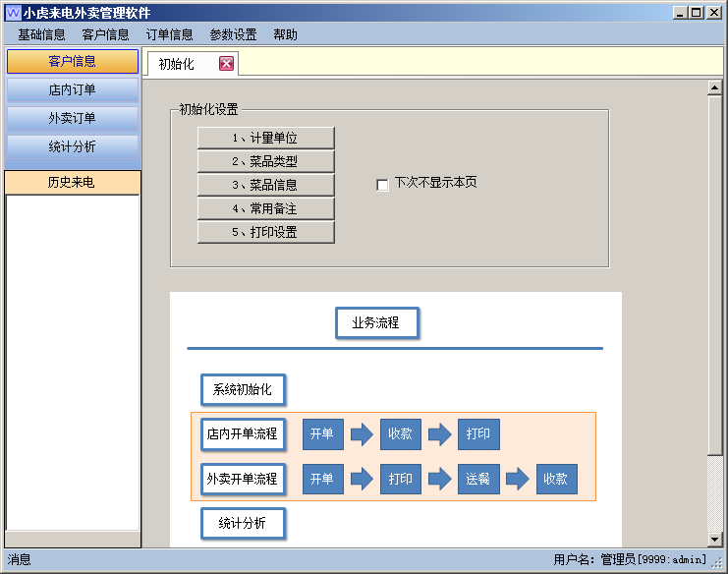728x574 pixels.
Task: Open 外卖订单 from the sidebar
Action: click(x=73, y=118)
